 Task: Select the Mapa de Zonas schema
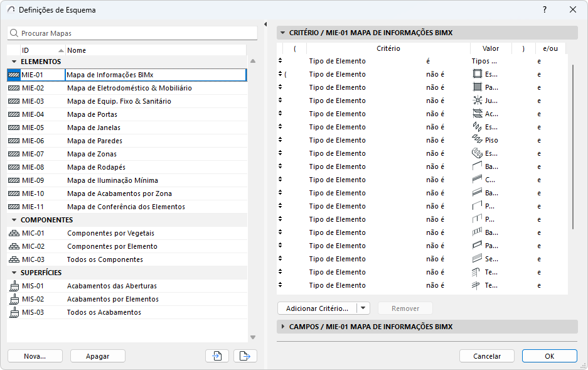tap(92, 154)
